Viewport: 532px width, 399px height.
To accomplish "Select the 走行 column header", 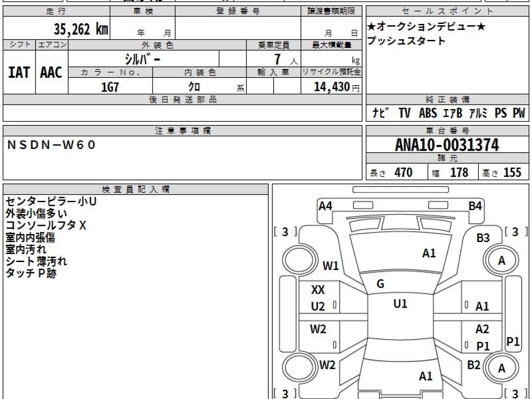I will click(56, 12).
